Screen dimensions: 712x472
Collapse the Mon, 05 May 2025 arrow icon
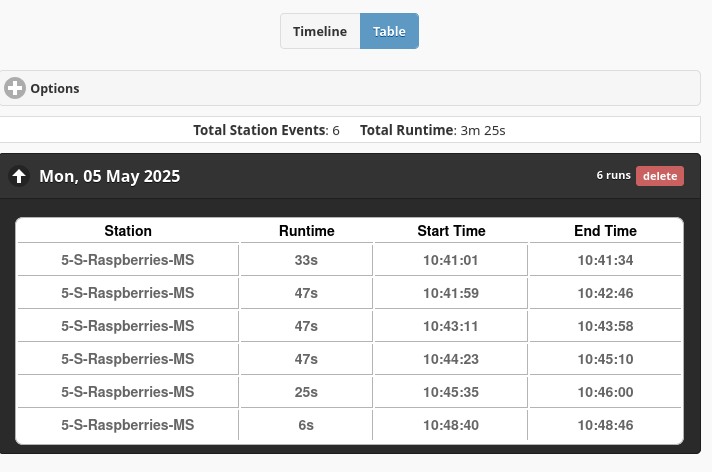pyautogui.click(x=19, y=176)
